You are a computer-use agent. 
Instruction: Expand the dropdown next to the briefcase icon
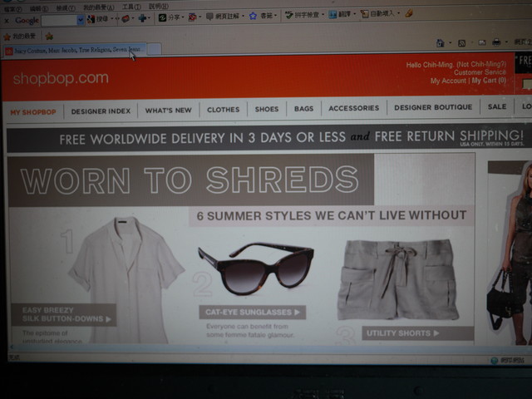133,18
